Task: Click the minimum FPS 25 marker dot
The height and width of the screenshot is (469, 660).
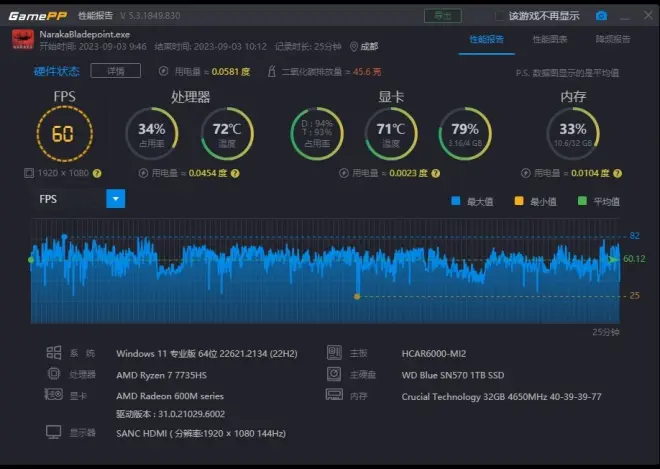Action: pos(357,296)
